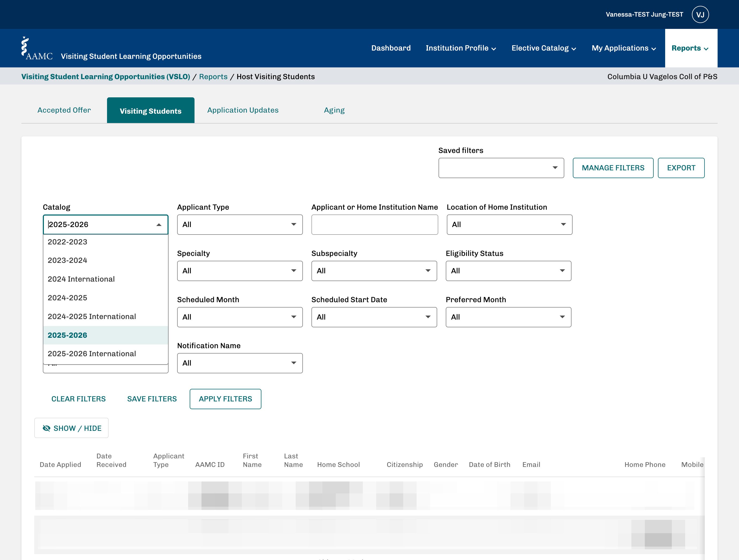The image size is (739, 560).
Task: Click the Apply Filters button
Action: tap(226, 399)
